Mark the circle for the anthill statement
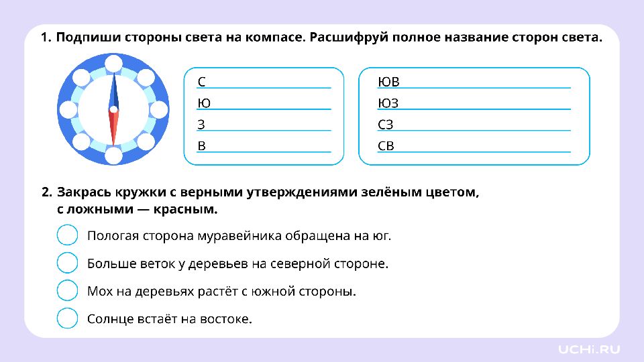 point(67,235)
